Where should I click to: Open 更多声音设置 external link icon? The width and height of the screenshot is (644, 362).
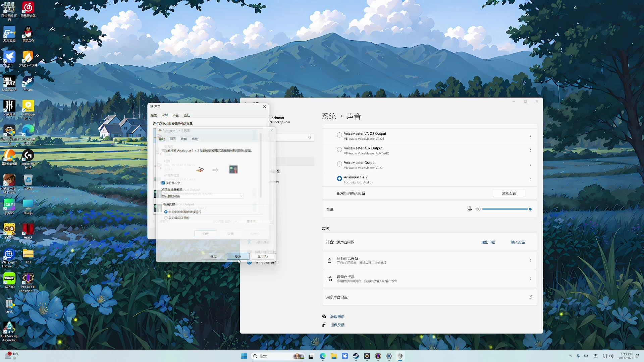click(x=530, y=297)
